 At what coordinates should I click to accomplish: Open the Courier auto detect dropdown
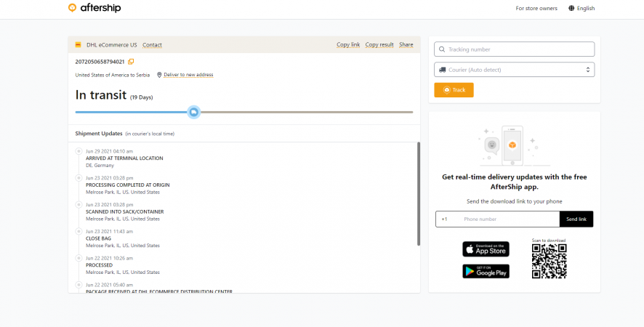[514, 70]
